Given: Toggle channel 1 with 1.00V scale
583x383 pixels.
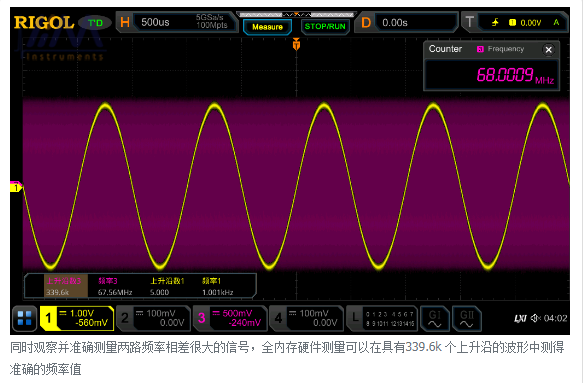Looking at the screenshot, I should click(77, 318).
